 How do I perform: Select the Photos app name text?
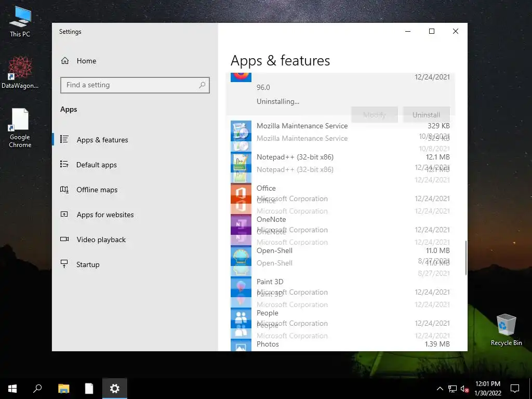pos(268,344)
